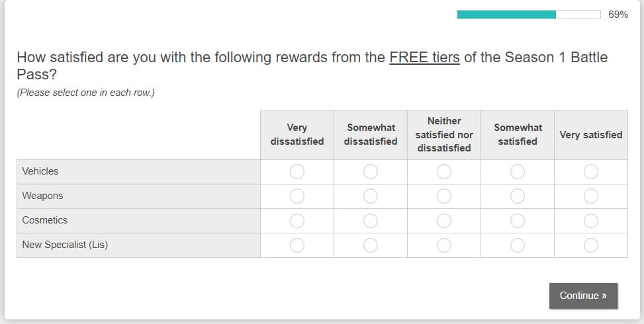Select Somewhat dissatisfied for New Specialist (Lis)
Image resolution: width=644 pixels, height=324 pixels.
pos(371,245)
